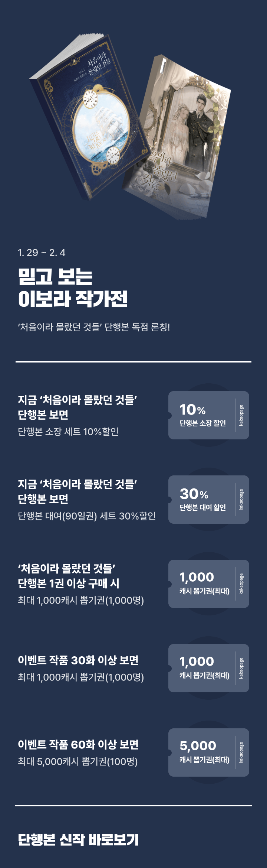Select the 1,000 캐시 coupon beside 30화 이상 보면
This screenshot has width=267, height=868.
pyautogui.click(x=202, y=668)
